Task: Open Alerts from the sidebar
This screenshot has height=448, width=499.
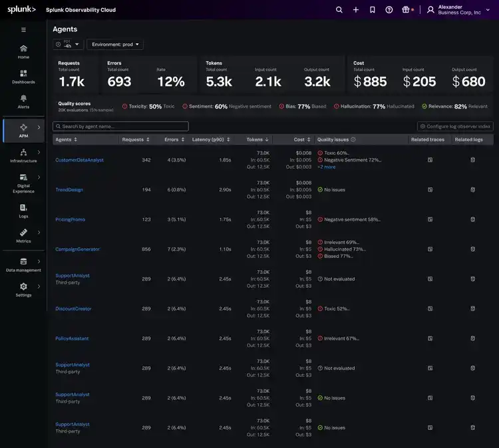Action: pyautogui.click(x=23, y=101)
